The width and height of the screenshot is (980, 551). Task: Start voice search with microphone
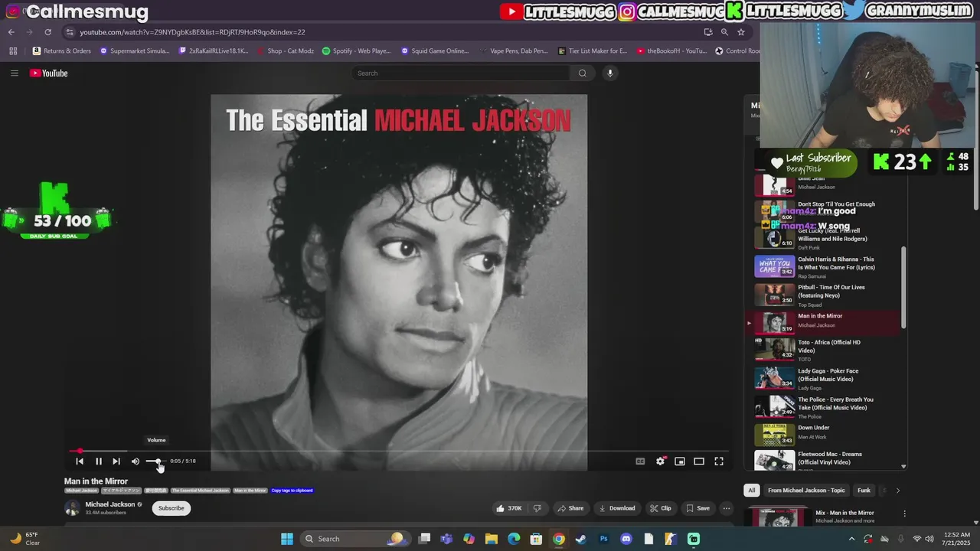tap(610, 73)
